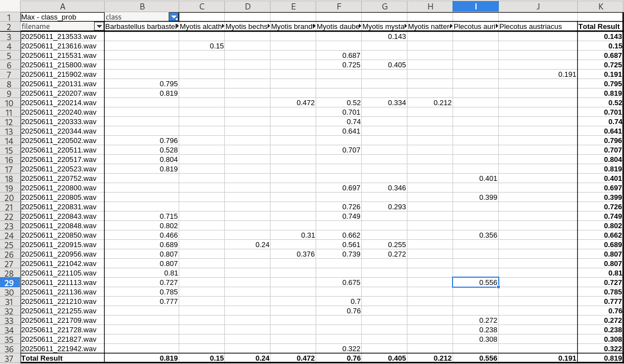Click the 0.556 cell in row 29
The height and width of the screenshot is (364, 624).
point(475,282)
